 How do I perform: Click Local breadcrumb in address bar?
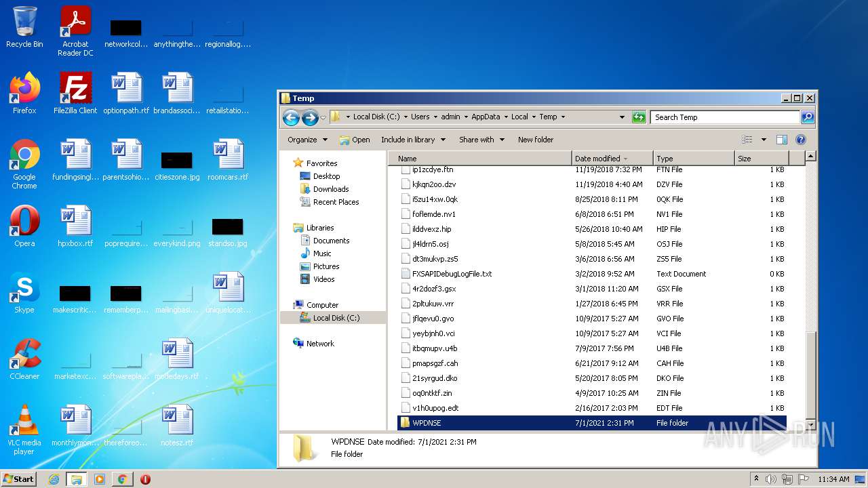(x=519, y=117)
